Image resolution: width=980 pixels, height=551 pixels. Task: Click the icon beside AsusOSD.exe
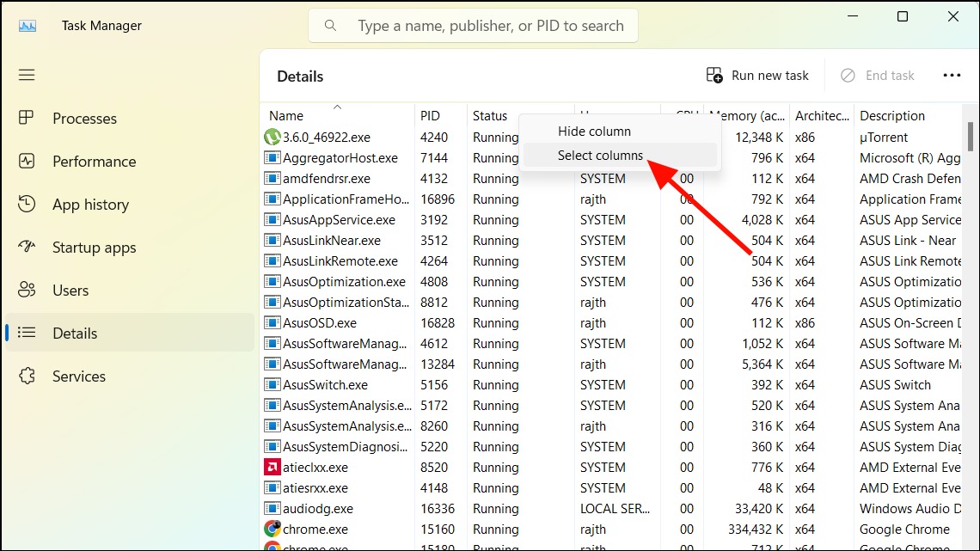click(272, 322)
